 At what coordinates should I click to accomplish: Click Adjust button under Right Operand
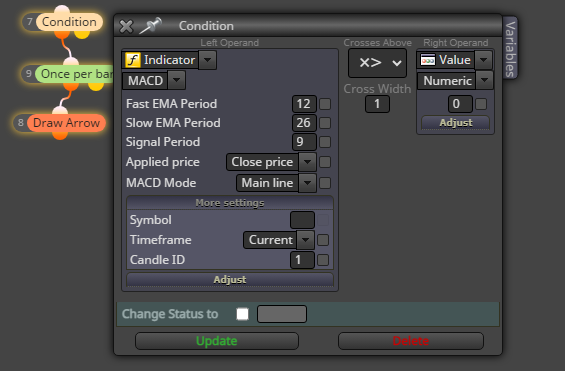point(455,122)
